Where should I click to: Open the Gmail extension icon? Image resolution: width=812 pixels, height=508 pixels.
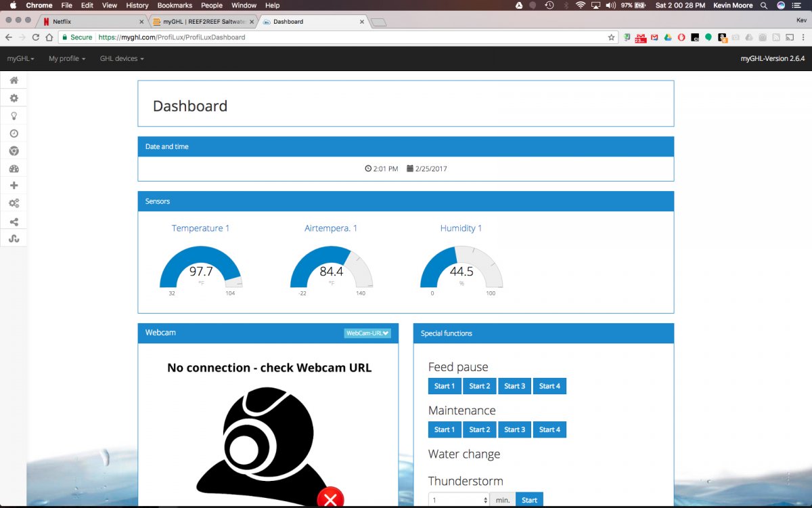(654, 37)
